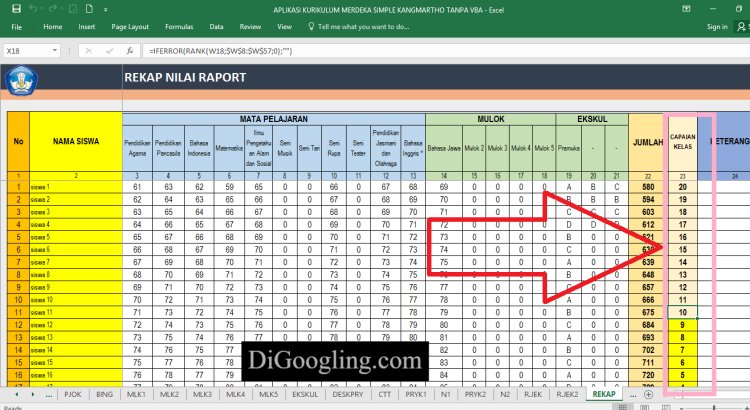Open the Page Layout ribbon tab
This screenshot has width=750, height=410.
pyautogui.click(x=130, y=27)
